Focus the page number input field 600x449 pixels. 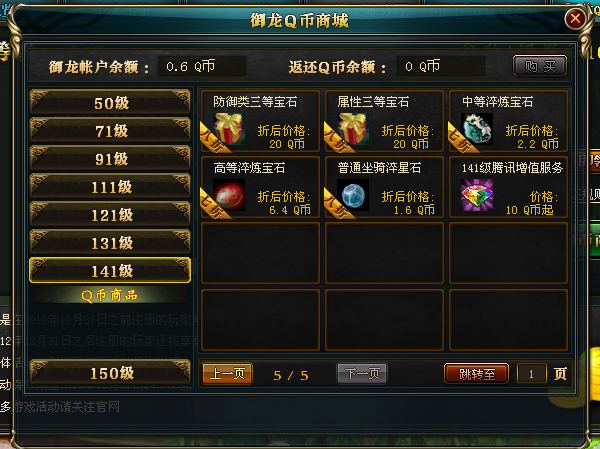point(532,373)
